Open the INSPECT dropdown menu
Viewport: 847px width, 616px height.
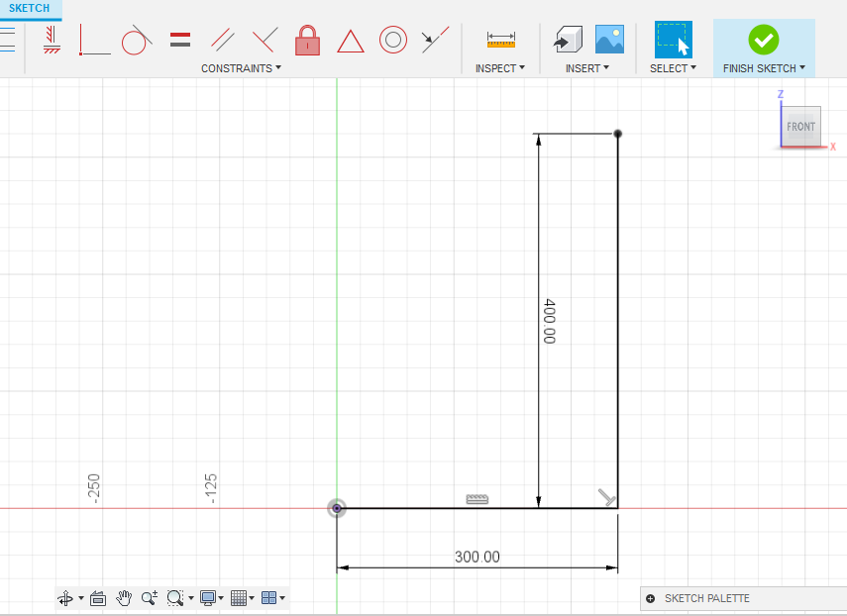coord(499,68)
